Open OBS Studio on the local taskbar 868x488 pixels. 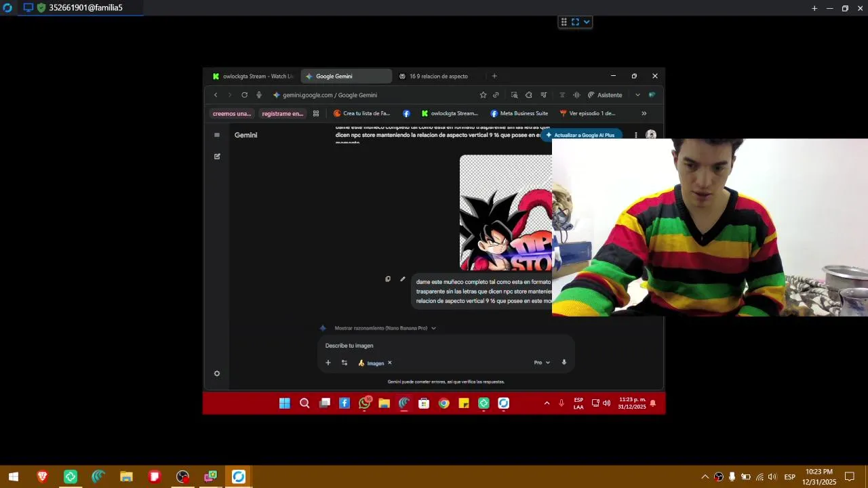click(x=182, y=476)
